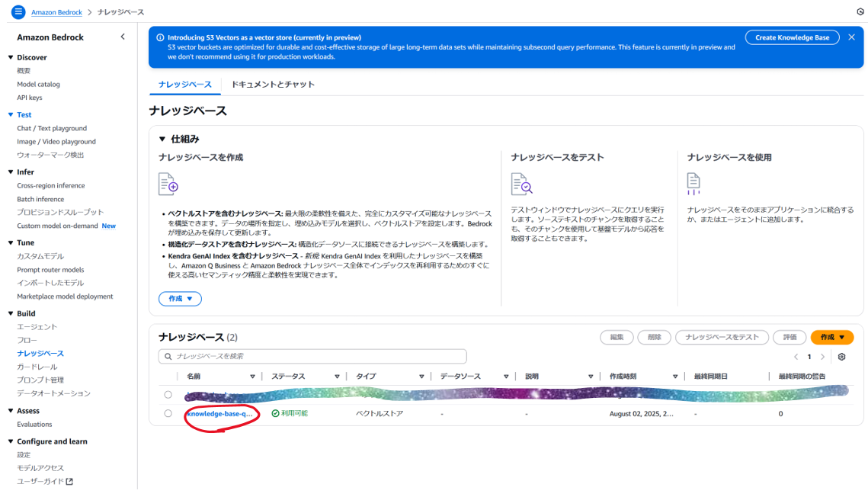Click the 削除 button

655,337
